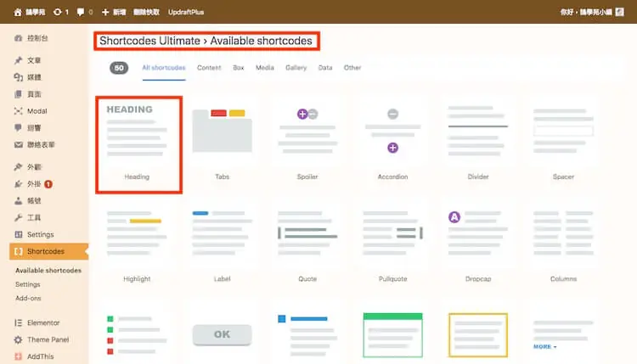Open UpdraftPlus in the admin bar
The image size is (637, 364).
tap(186, 12)
